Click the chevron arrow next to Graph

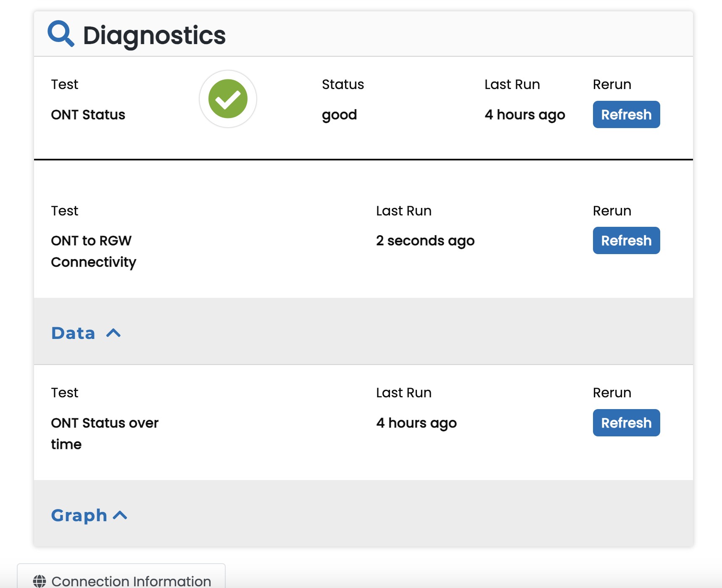click(x=120, y=515)
